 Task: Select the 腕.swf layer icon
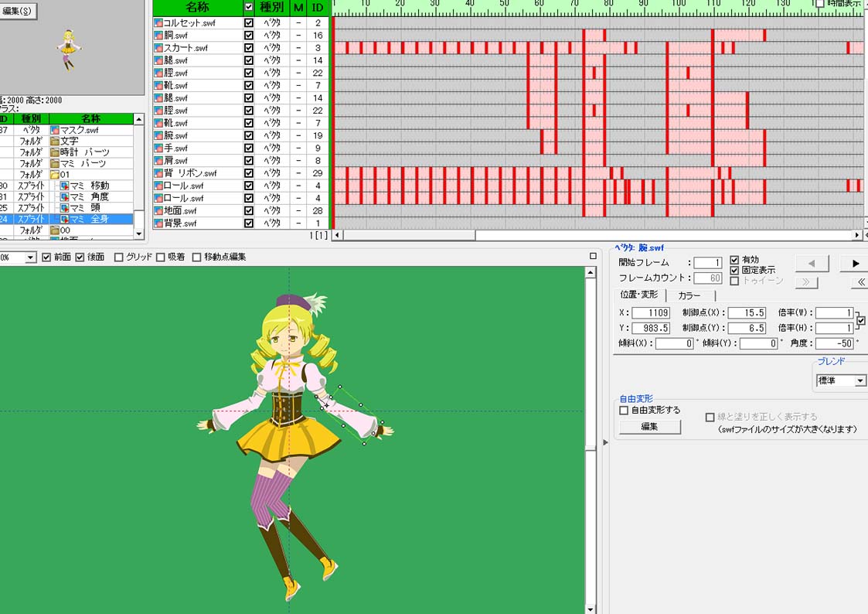click(x=158, y=135)
